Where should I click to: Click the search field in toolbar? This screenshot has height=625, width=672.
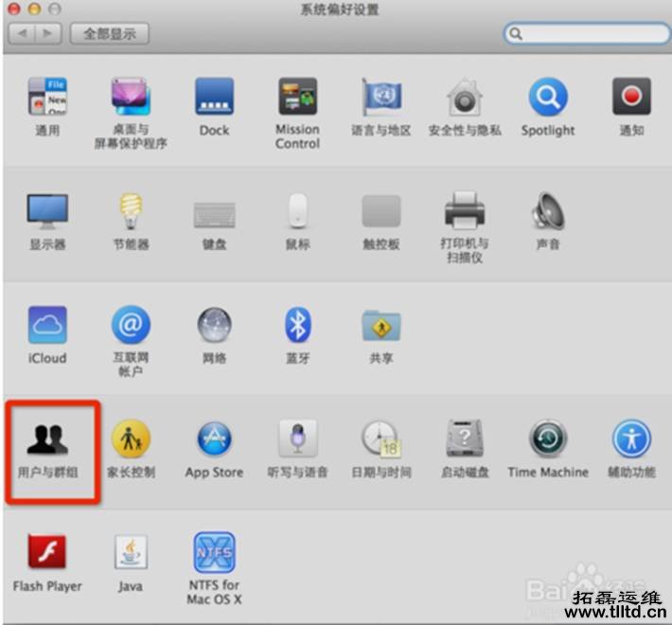point(587,33)
